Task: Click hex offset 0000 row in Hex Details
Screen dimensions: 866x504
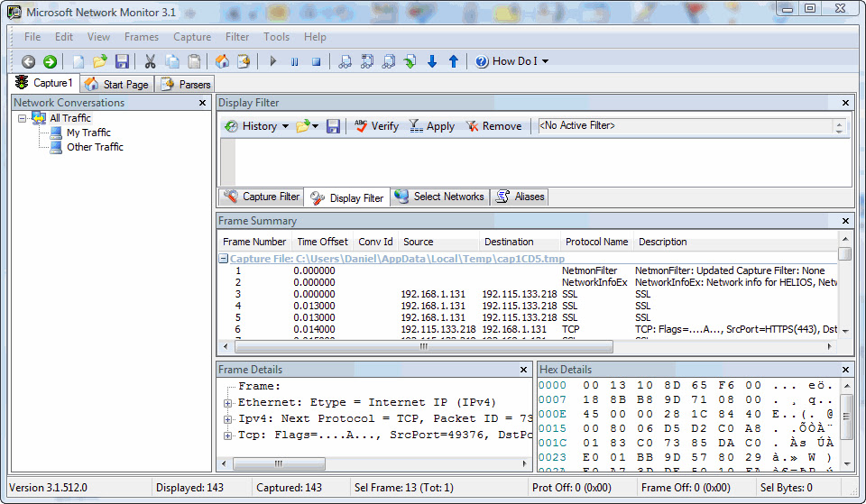Action: click(x=687, y=385)
